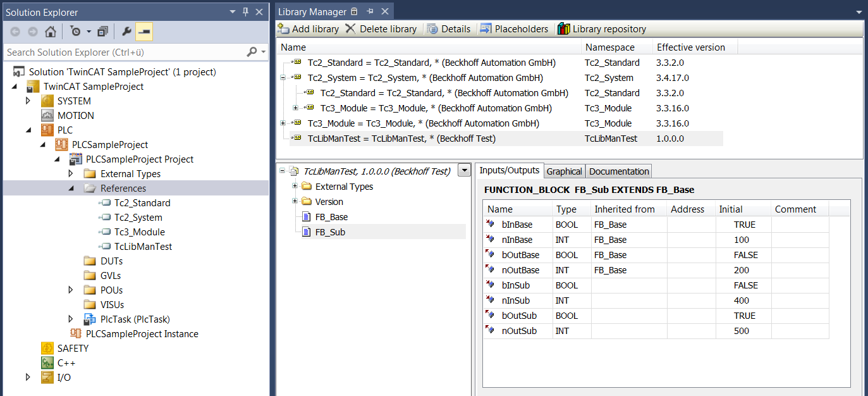Image resolution: width=868 pixels, height=396 pixels.
Task: Select Tc2_System reference in Solution Explorer
Action: (x=139, y=217)
